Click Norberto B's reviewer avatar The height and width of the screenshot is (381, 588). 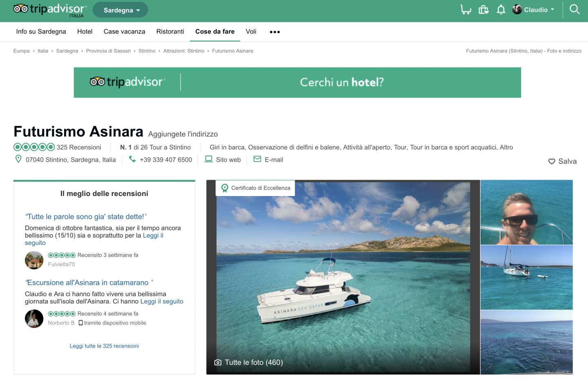pos(34,319)
